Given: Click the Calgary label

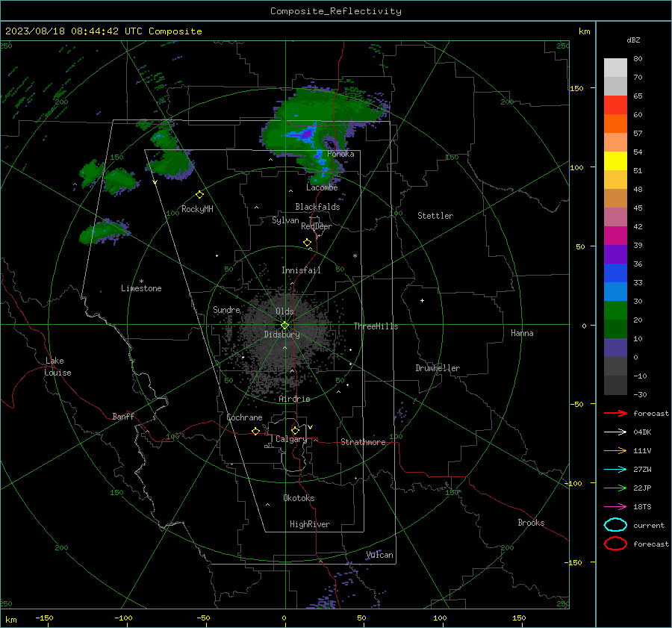Looking at the screenshot, I should 291,439.
